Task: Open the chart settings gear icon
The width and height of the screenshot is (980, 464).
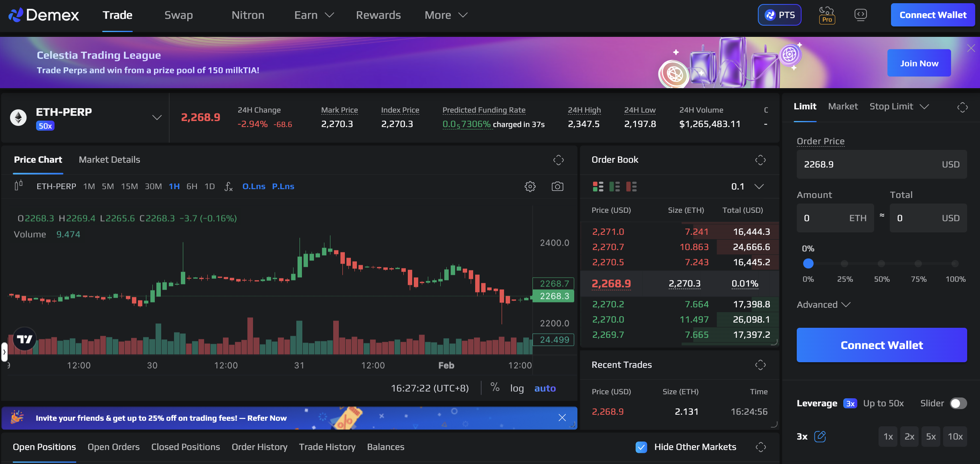Action: 530,186
